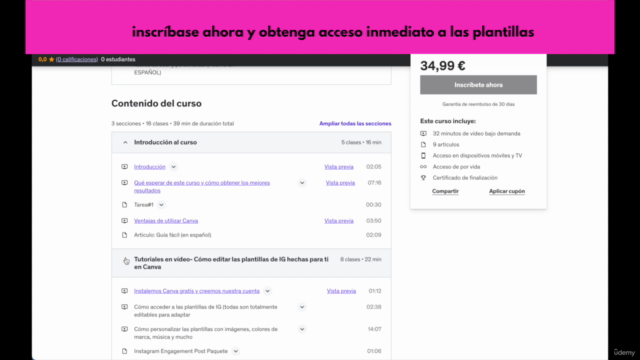Viewport: 640px width, 360px height.
Task: Click the Compartir button
Action: tap(445, 191)
